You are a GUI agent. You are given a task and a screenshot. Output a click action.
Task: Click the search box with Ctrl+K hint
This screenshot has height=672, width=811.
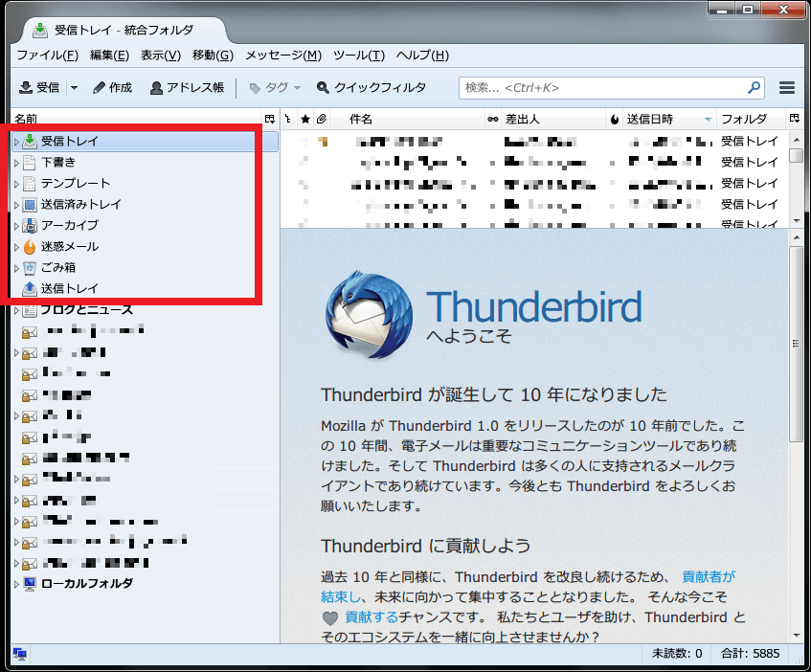pos(603,88)
